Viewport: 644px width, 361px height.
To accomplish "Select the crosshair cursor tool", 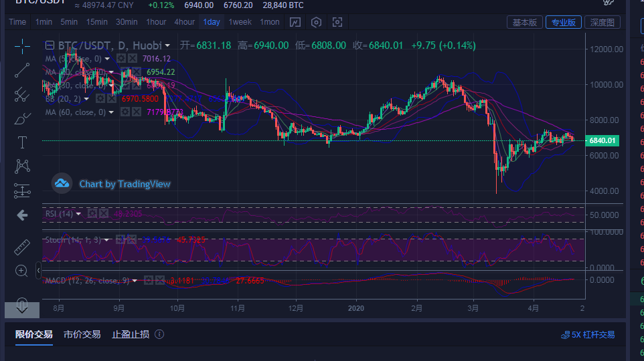I will [x=22, y=46].
